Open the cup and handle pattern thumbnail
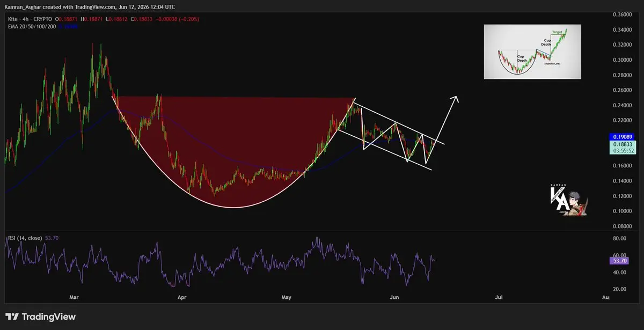Image resolution: width=644 pixels, height=330 pixels. click(532, 52)
